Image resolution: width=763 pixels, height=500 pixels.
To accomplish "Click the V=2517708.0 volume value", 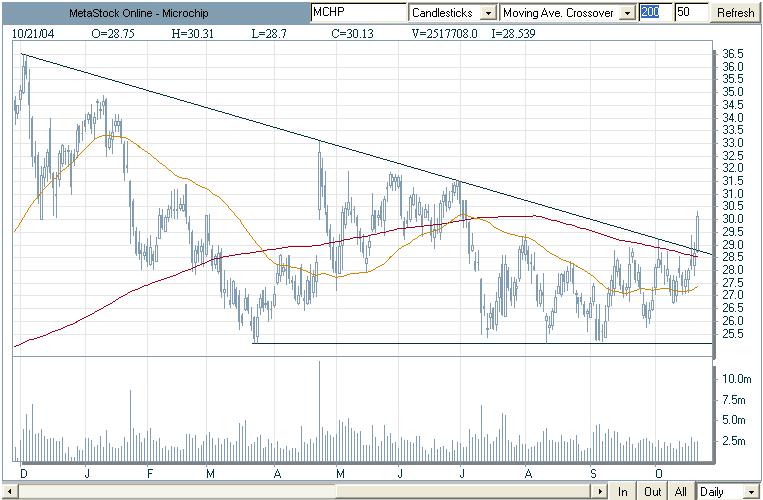I will pos(445,34).
